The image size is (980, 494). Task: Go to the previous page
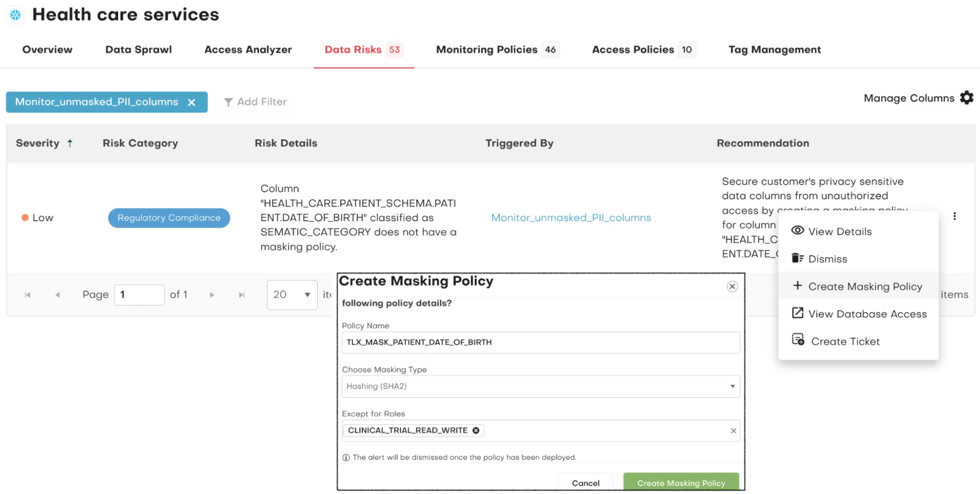pyautogui.click(x=57, y=295)
